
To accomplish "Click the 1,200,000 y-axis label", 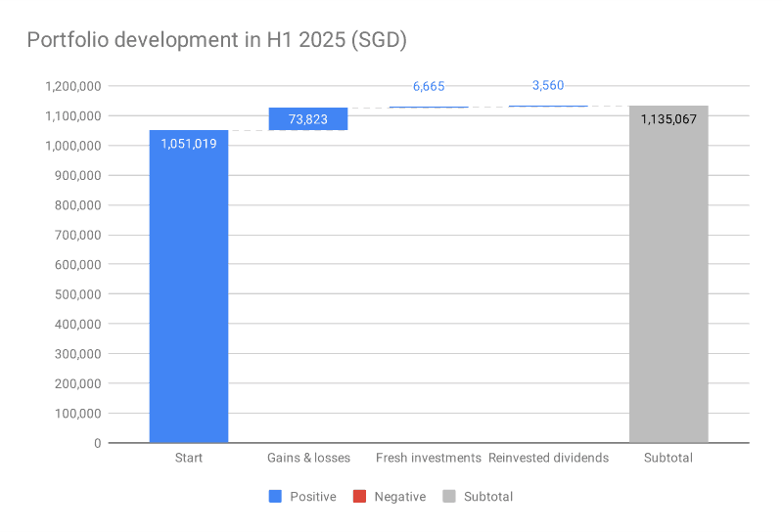I will coord(71,86).
